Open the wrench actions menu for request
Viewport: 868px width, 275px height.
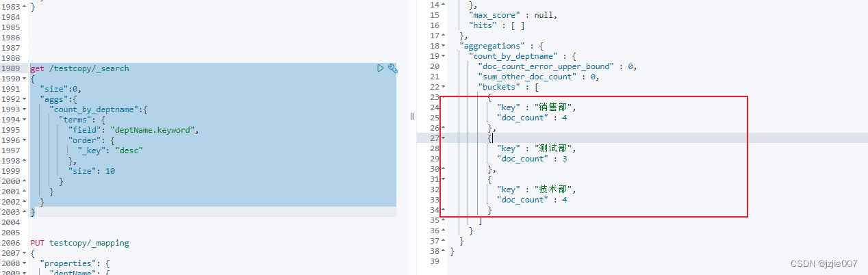[x=392, y=68]
